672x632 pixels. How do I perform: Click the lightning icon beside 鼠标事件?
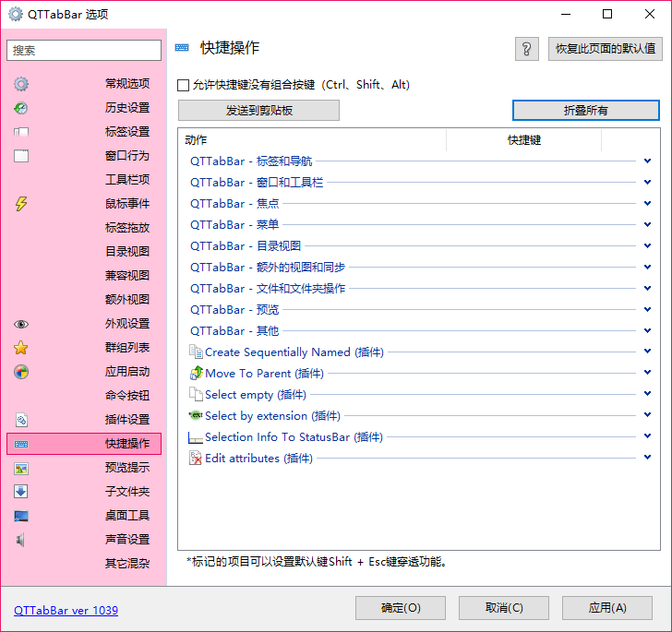(21, 204)
